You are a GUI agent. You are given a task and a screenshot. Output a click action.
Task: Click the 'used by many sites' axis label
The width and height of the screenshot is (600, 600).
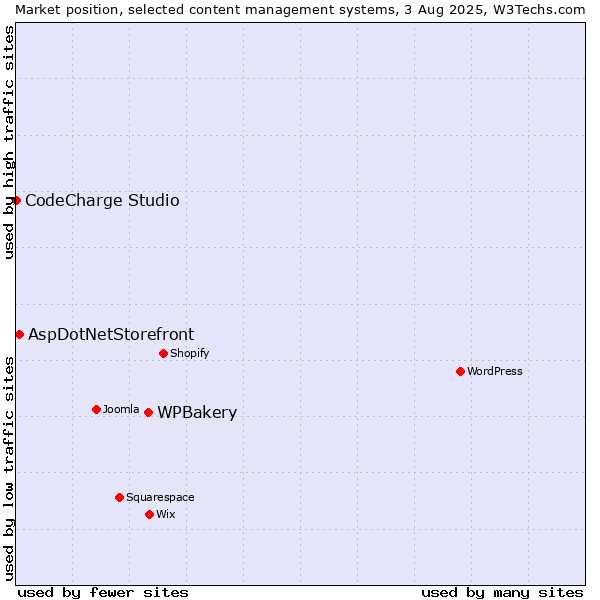pyautogui.click(x=502, y=593)
